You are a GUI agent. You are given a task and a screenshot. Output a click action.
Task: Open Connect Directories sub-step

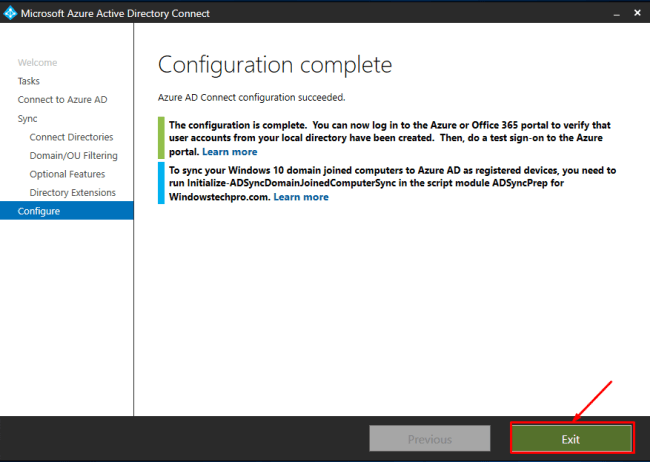click(x=71, y=137)
